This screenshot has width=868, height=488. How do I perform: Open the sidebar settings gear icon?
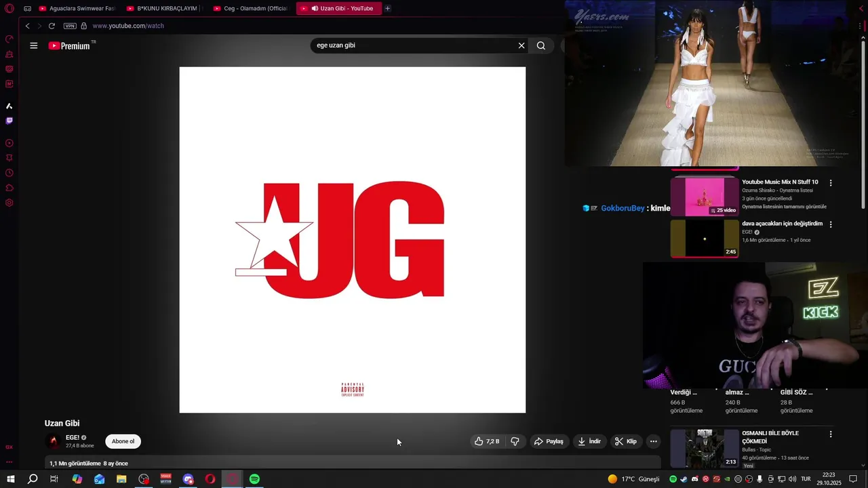[x=9, y=203]
